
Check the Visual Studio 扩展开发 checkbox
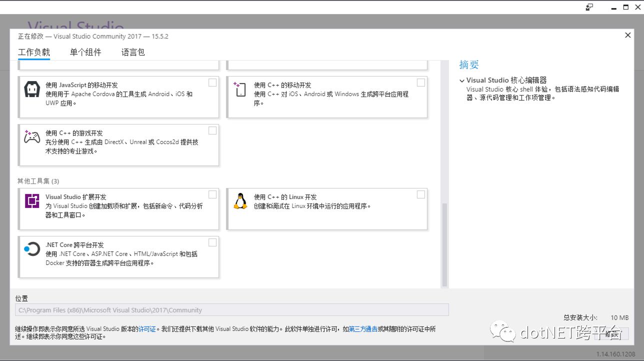pos(212,194)
